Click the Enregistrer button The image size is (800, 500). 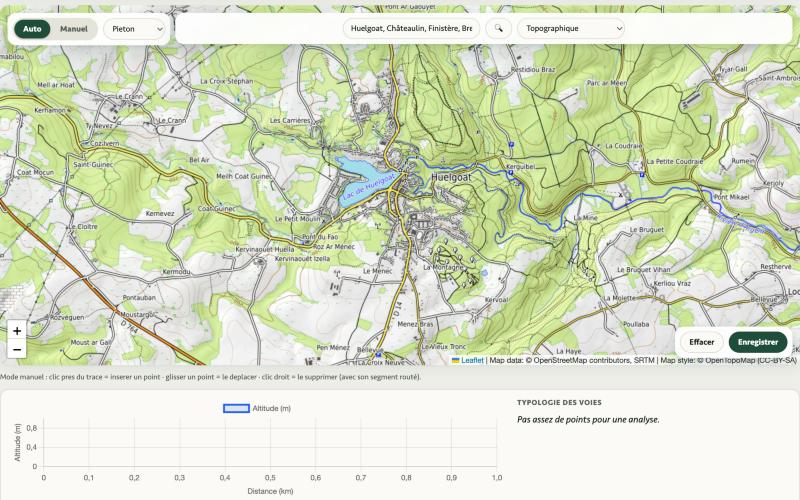click(x=758, y=342)
